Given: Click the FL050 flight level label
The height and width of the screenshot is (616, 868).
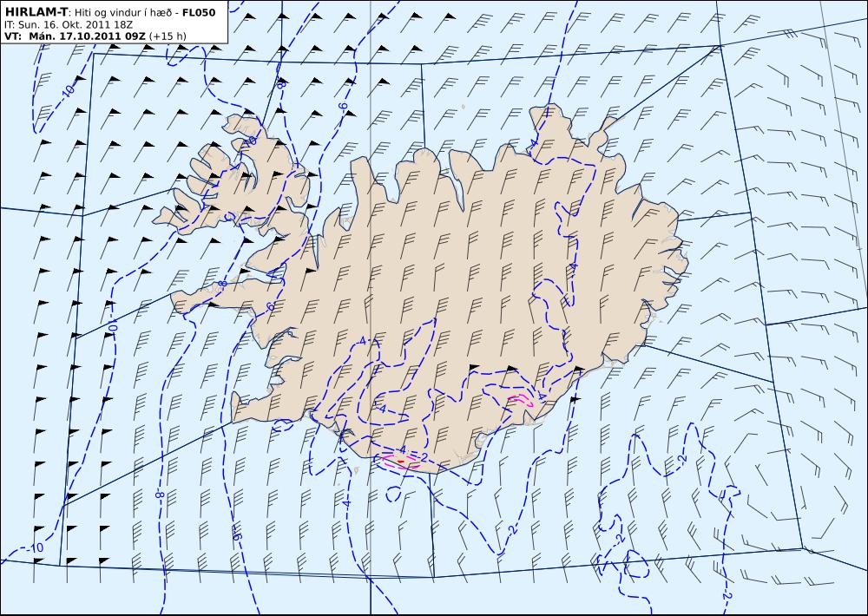Looking at the screenshot, I should click(x=198, y=13).
